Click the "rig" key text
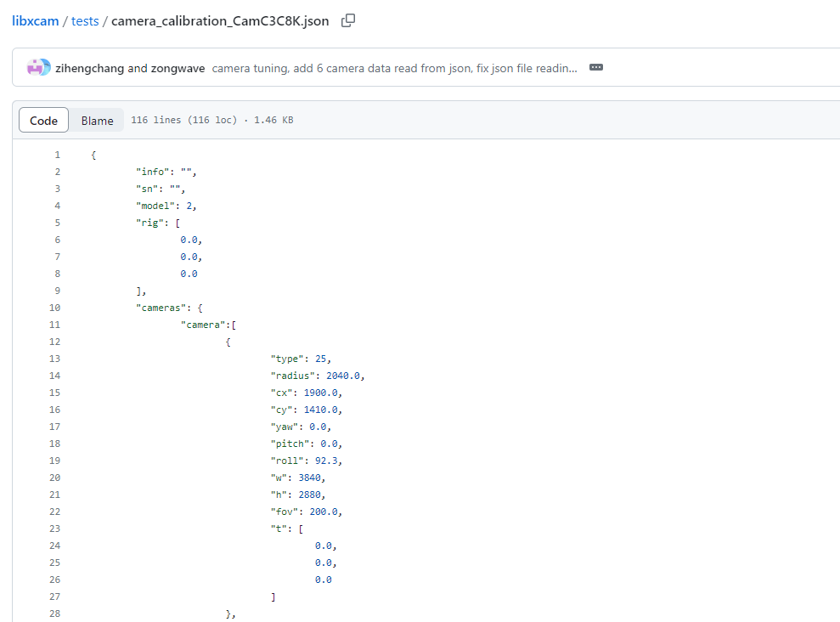Screen dimensions: 840x622 (149, 223)
